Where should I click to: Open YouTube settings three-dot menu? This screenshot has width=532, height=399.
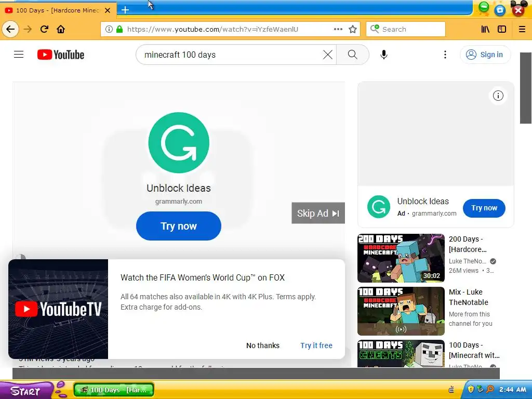pos(445,55)
